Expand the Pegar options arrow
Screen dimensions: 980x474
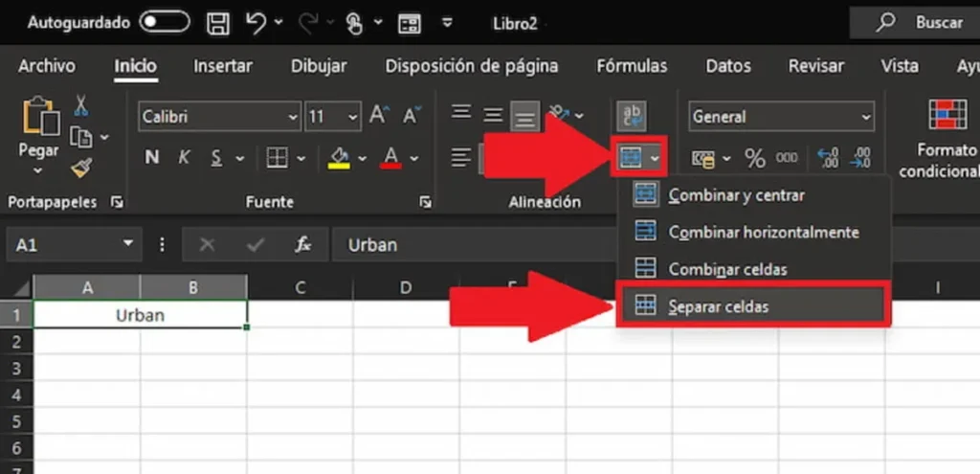(38, 170)
